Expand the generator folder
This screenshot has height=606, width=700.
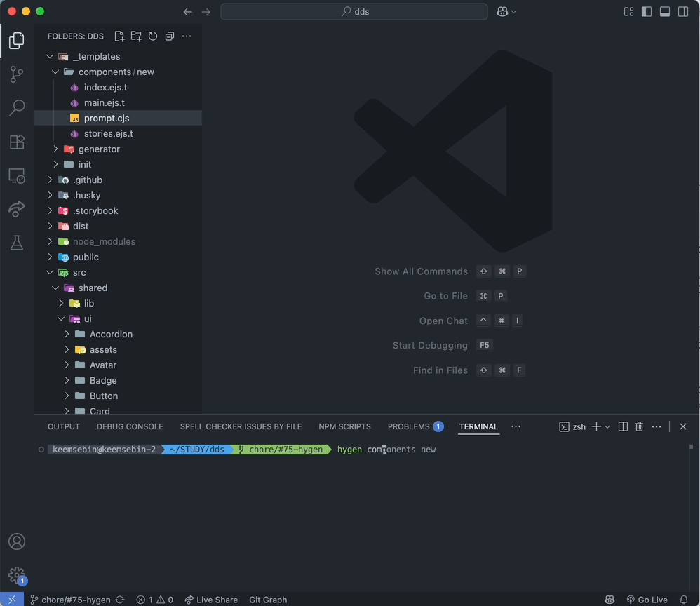[55, 149]
